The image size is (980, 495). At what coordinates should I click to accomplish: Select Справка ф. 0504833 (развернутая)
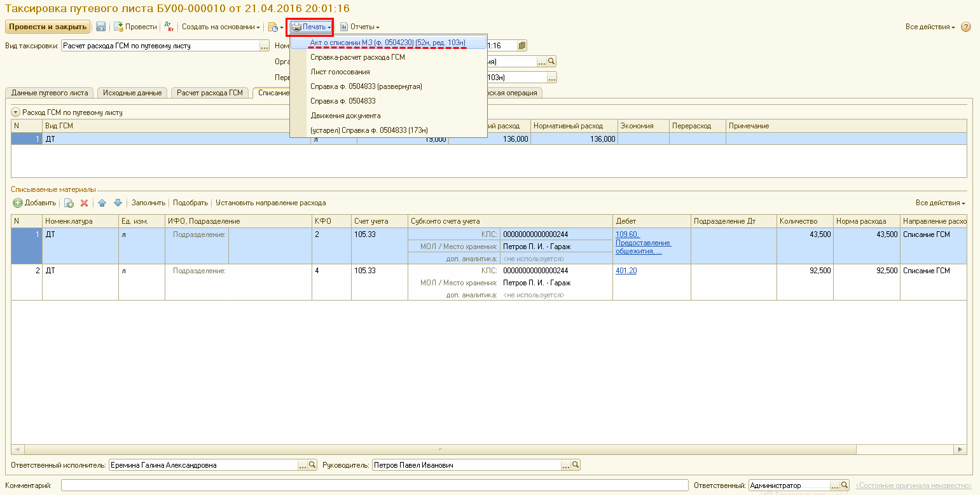point(366,86)
